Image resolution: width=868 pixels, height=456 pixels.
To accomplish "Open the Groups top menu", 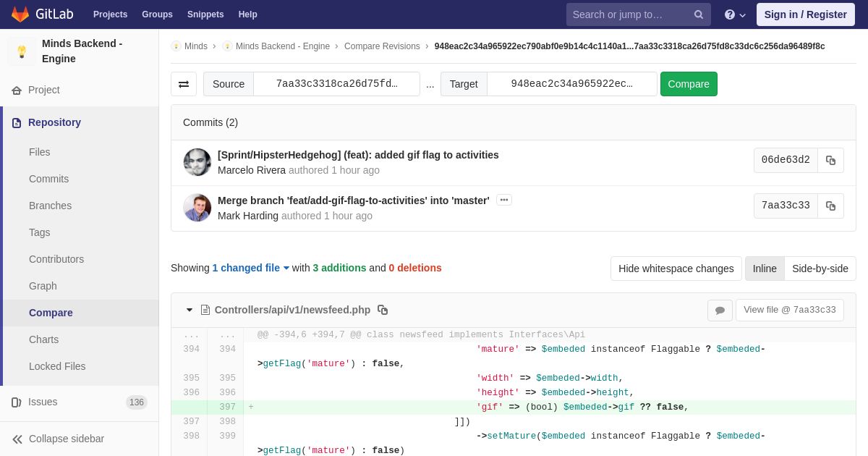I will click(157, 14).
